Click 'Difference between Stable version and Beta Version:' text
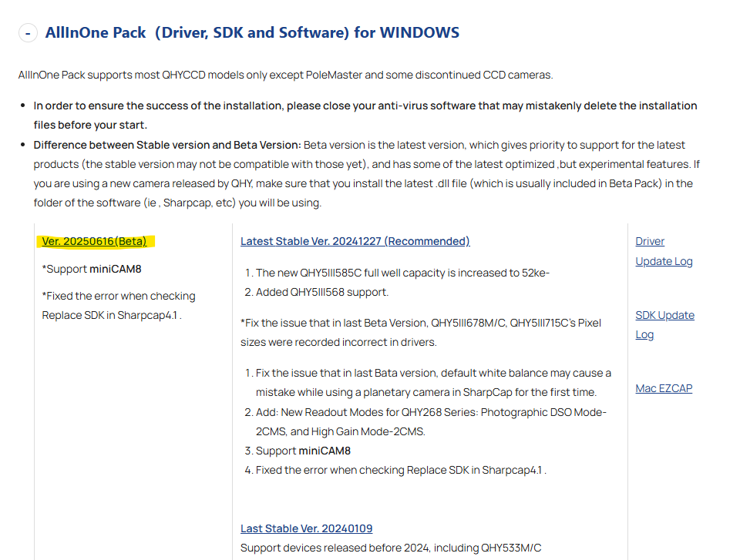Image resolution: width=740 pixels, height=560 pixels. coord(167,145)
